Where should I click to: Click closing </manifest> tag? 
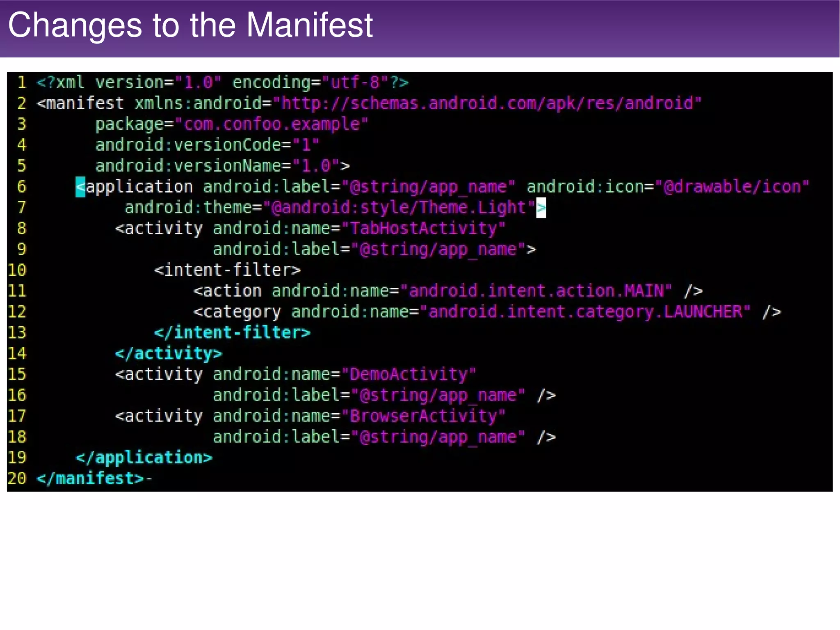point(90,479)
